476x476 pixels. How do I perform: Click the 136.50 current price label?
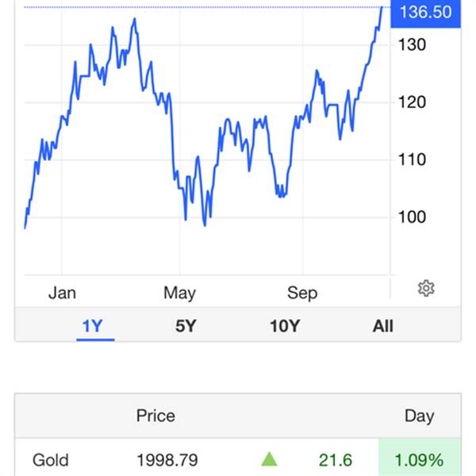(425, 13)
